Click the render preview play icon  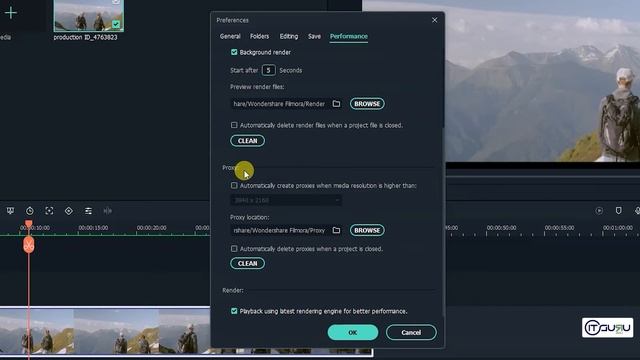(599, 211)
